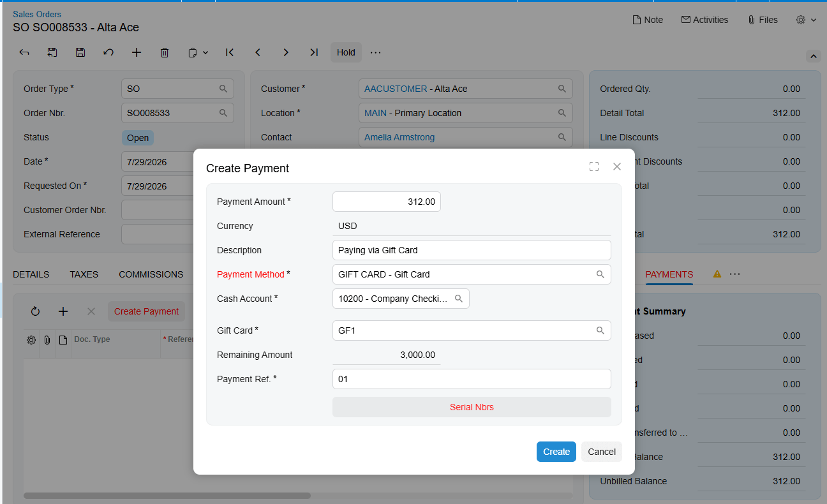This screenshot has width=827, height=504.
Task: Cancel the Create Payment dialog
Action: (602, 452)
